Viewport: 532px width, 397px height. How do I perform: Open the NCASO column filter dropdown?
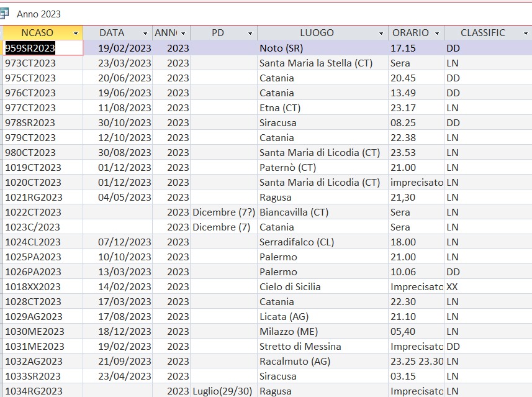tap(76, 34)
